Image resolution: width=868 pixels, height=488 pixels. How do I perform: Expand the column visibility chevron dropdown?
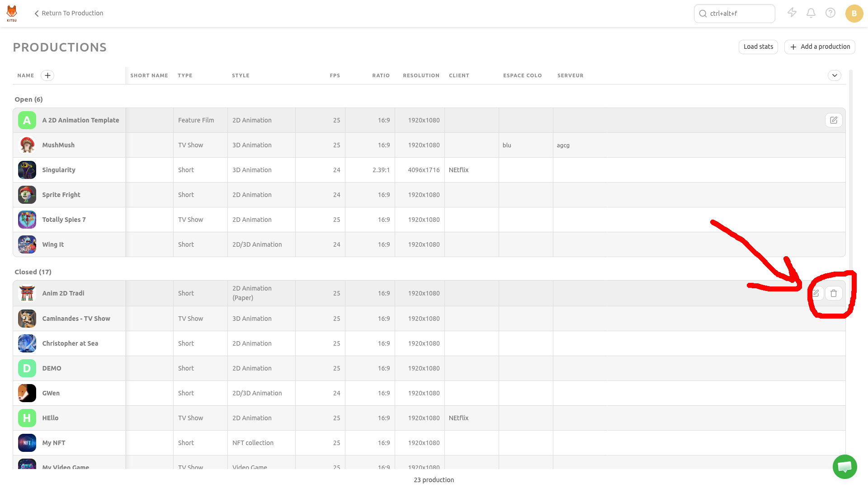click(x=835, y=75)
